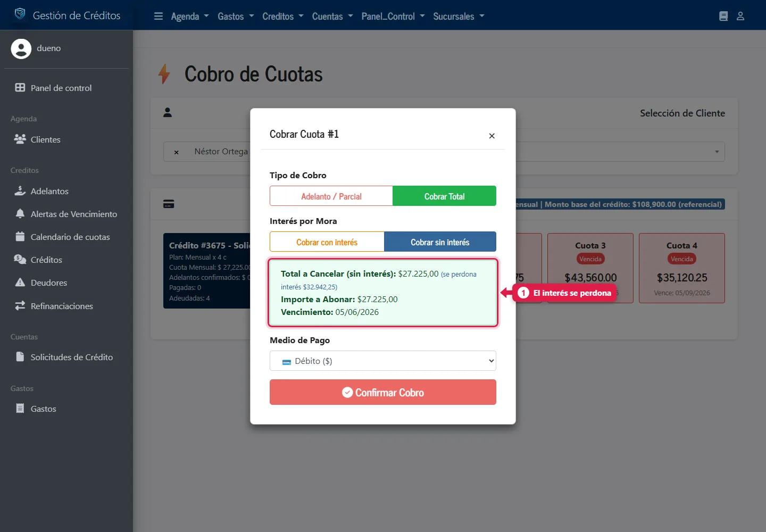Open the book icon in top bar

pos(723,16)
